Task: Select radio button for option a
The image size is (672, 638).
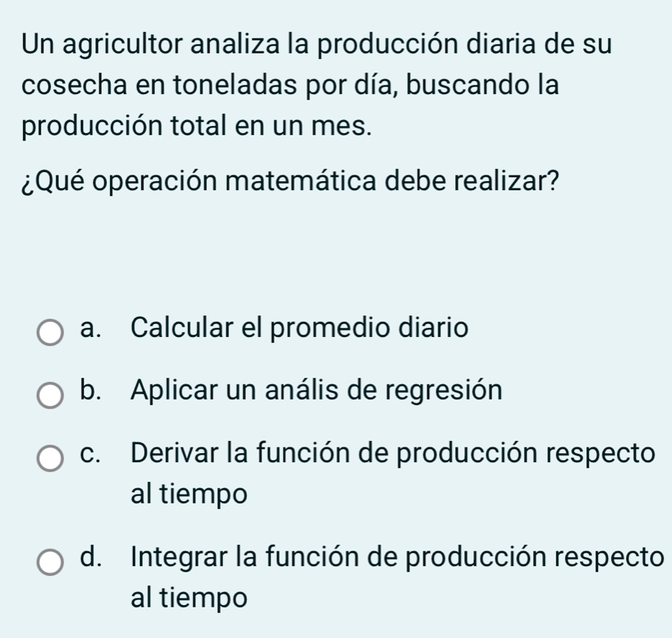Action: point(50,330)
